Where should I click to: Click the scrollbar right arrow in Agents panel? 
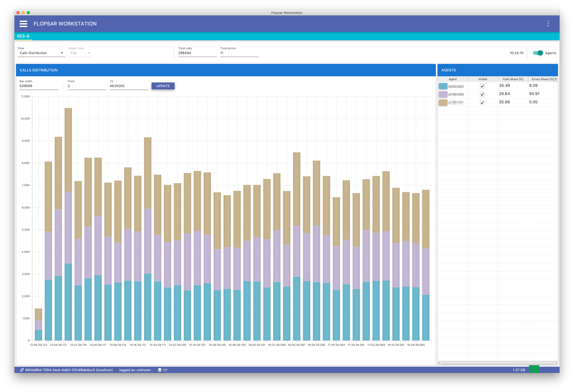pyautogui.click(x=556, y=363)
